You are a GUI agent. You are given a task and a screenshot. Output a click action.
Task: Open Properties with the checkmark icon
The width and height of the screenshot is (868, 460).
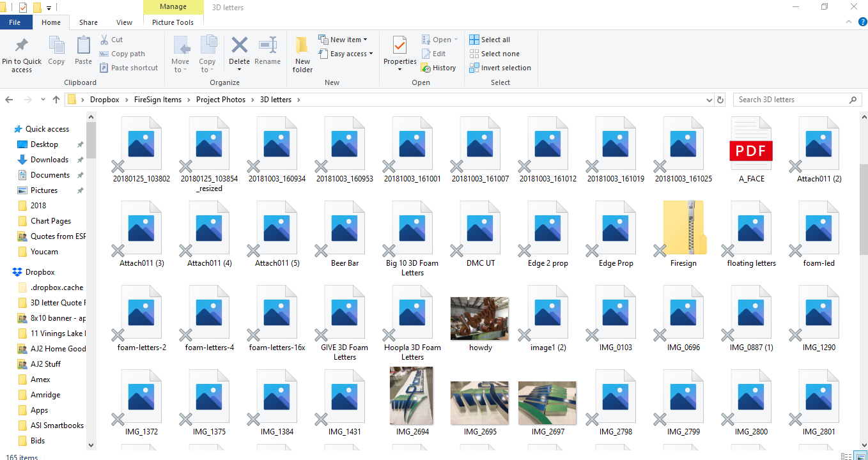[399, 45]
